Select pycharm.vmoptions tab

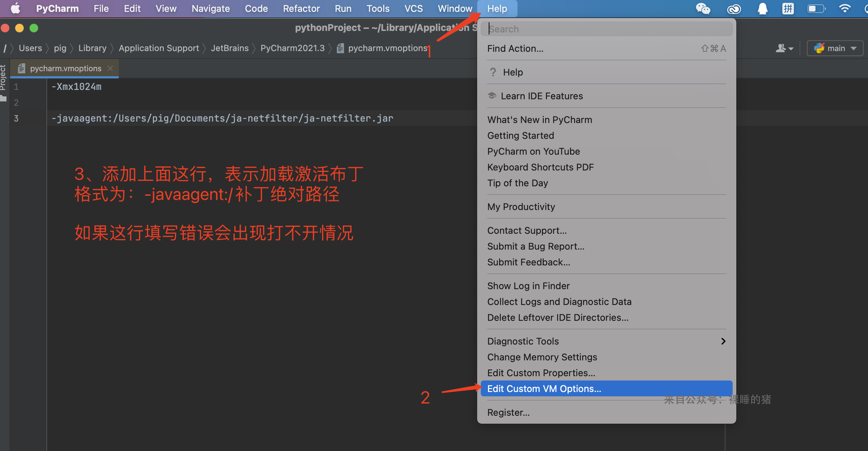[65, 68]
